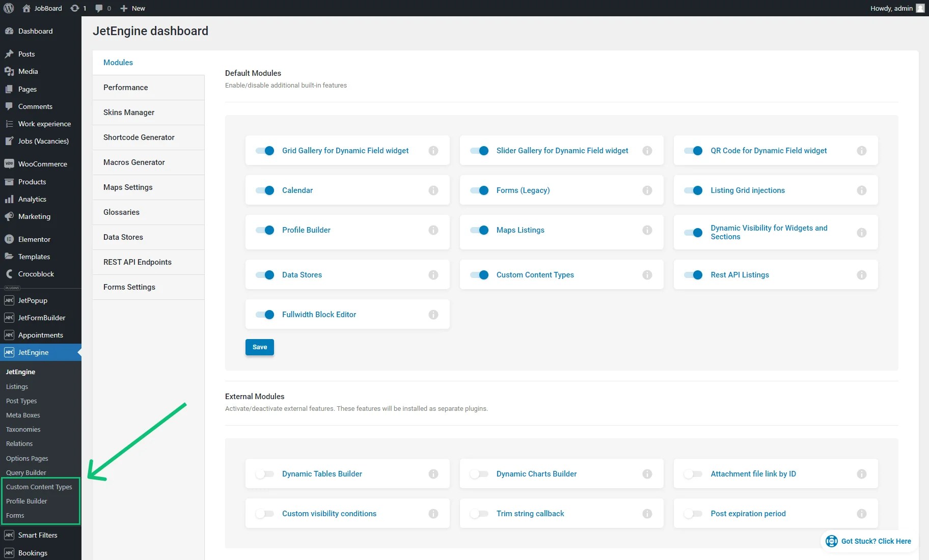Select the Media library icon in sidebar

click(10, 71)
